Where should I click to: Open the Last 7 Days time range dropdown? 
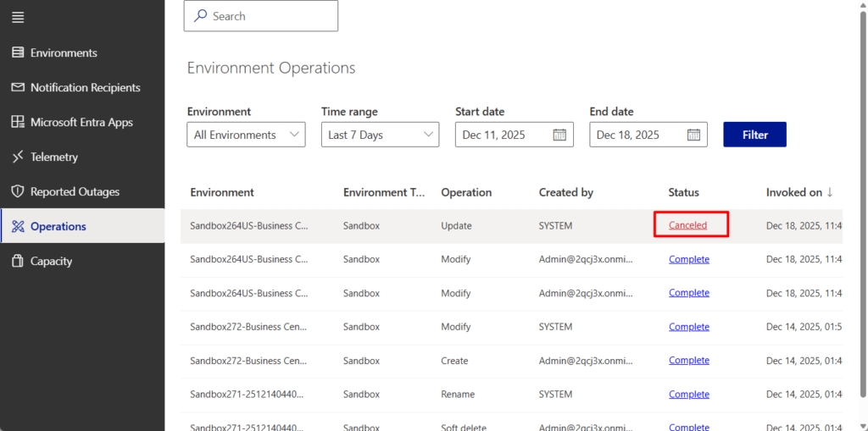[x=380, y=135]
